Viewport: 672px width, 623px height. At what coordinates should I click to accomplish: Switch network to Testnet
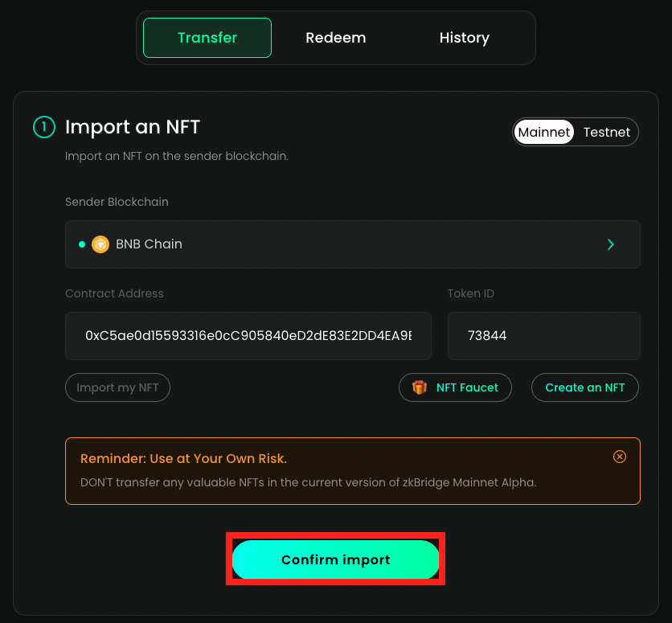pyautogui.click(x=606, y=132)
